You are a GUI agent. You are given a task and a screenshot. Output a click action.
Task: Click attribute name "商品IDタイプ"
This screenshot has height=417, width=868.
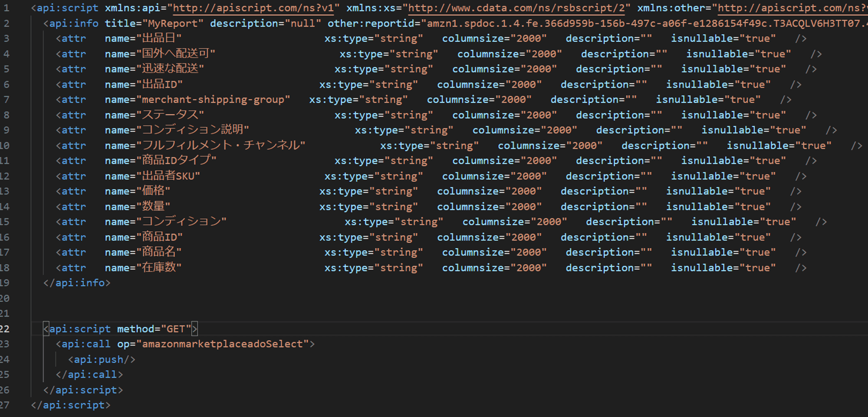177,161
